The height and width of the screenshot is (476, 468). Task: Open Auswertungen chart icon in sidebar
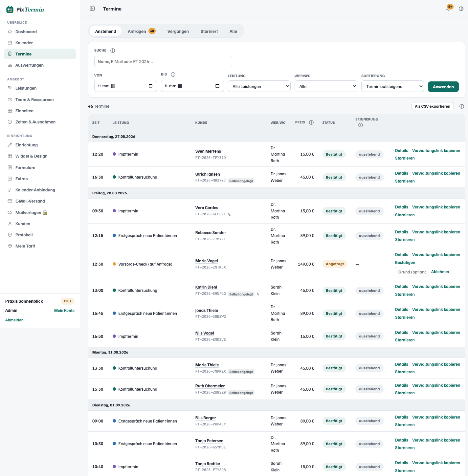[x=10, y=65]
